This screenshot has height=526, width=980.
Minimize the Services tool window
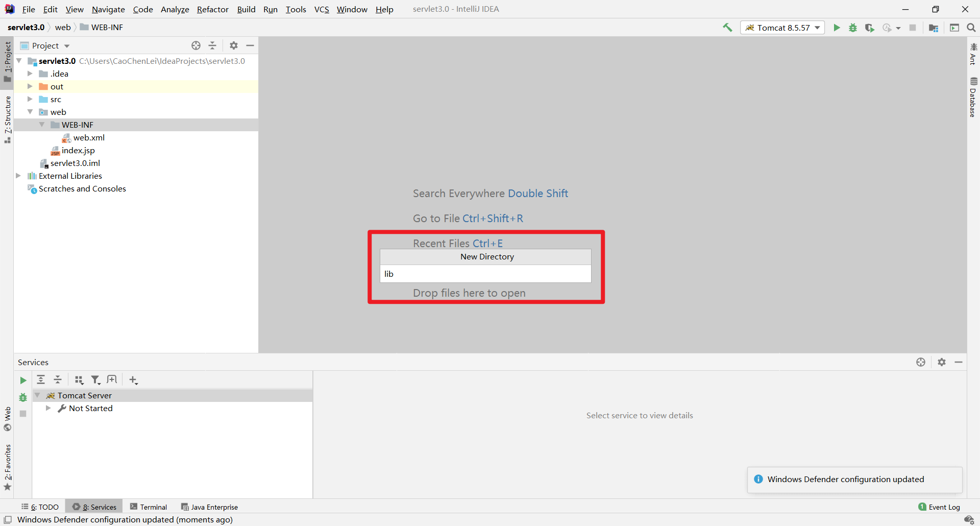click(959, 362)
